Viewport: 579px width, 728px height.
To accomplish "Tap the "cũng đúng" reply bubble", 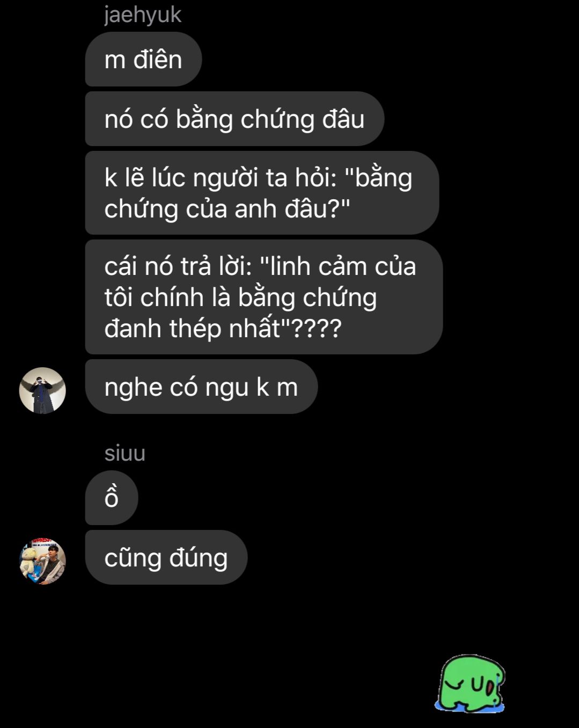I will point(166,557).
